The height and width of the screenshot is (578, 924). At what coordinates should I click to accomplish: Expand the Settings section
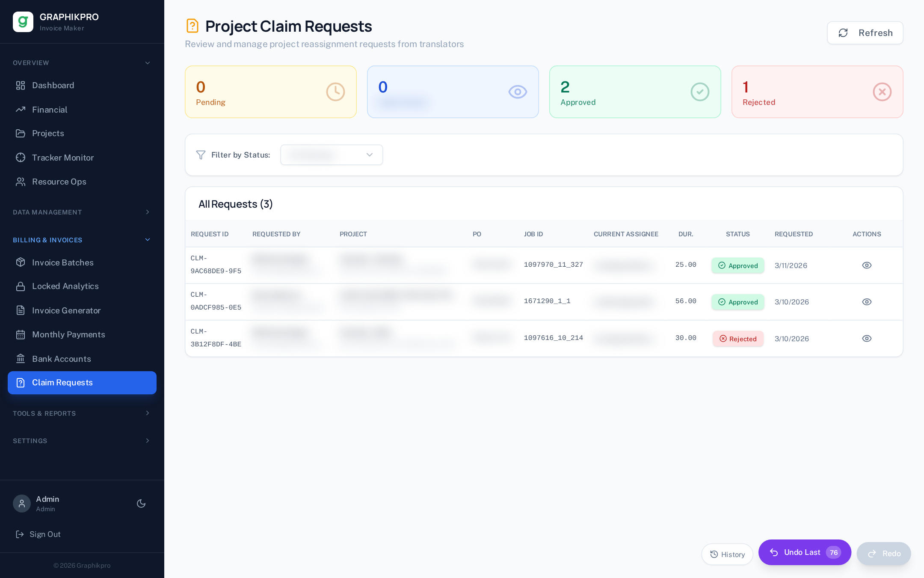click(x=82, y=441)
